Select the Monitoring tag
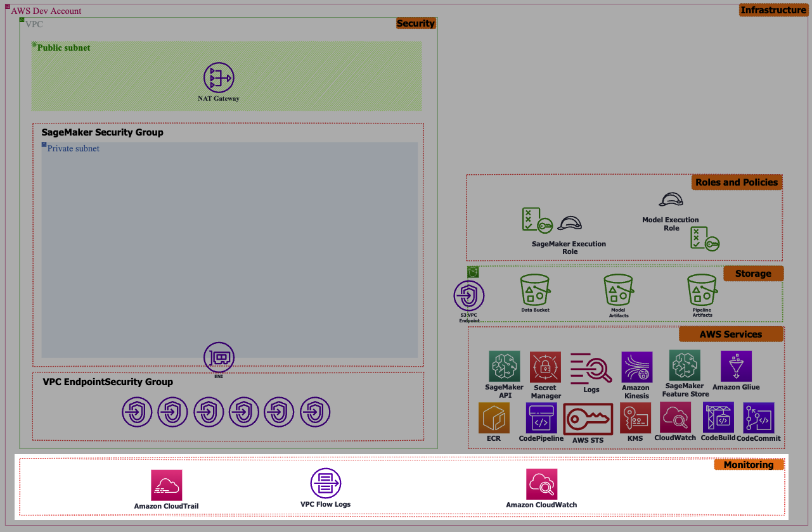 [x=749, y=465]
